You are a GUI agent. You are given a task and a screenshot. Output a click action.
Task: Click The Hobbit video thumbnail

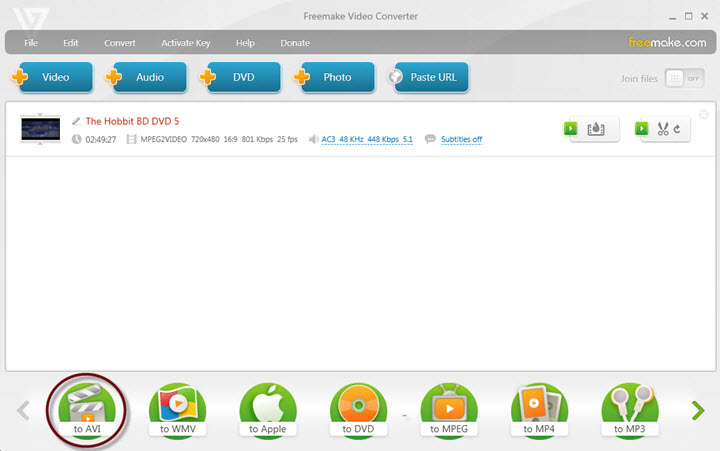click(x=40, y=129)
